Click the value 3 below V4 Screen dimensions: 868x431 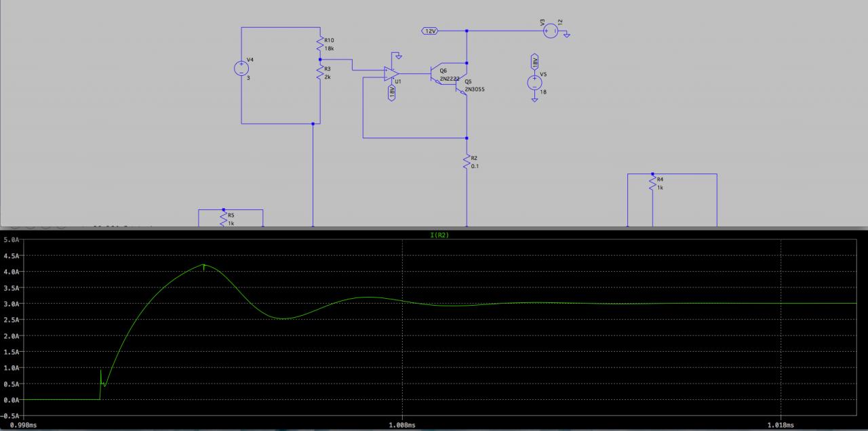tap(248, 78)
